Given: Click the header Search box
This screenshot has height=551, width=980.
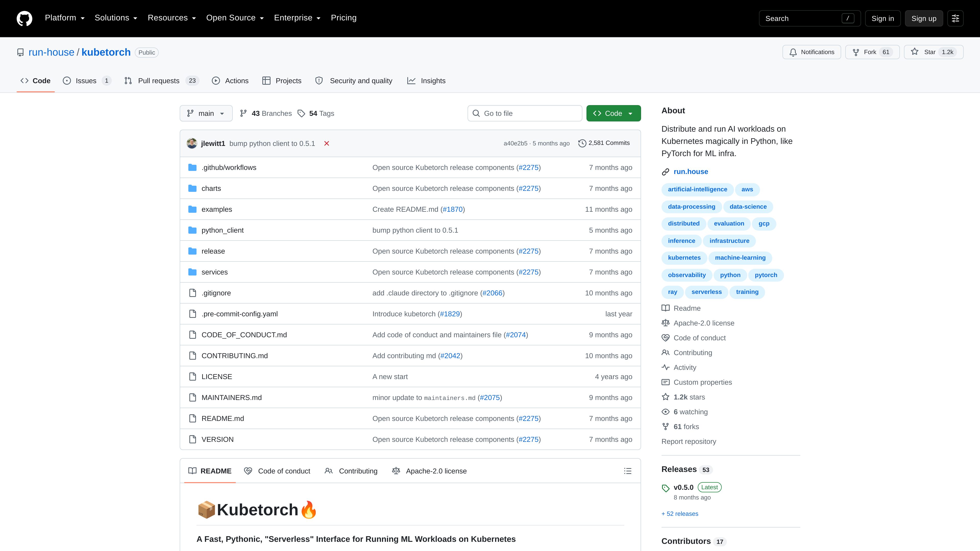Looking at the screenshot, I should coord(810,18).
